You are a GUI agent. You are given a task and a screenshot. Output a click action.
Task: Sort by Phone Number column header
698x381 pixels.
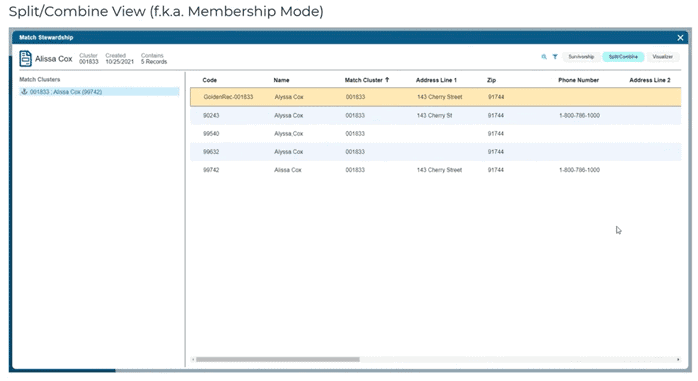point(578,80)
